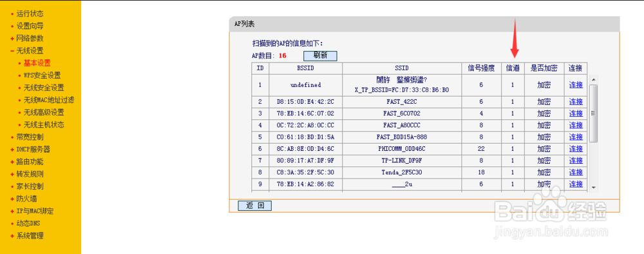Expand the 系统管理 menu
Screen dimensions: 644x254
[x=30, y=236]
